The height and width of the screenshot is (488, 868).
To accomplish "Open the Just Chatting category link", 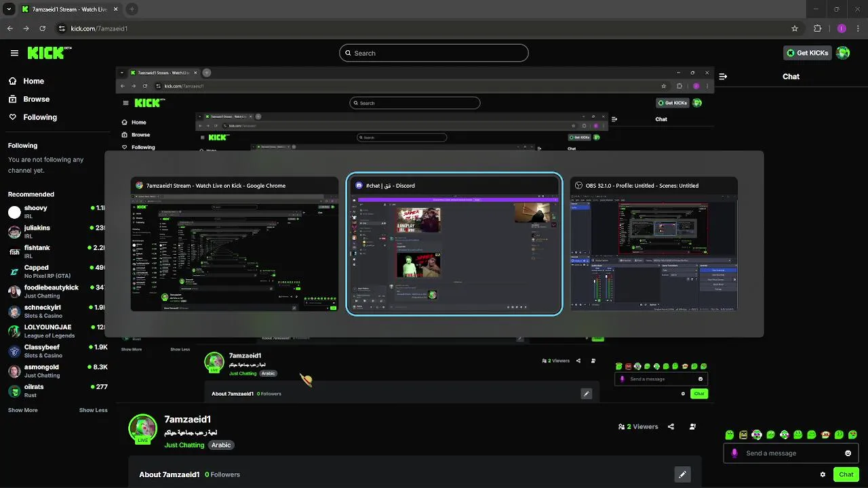I will 184,445.
